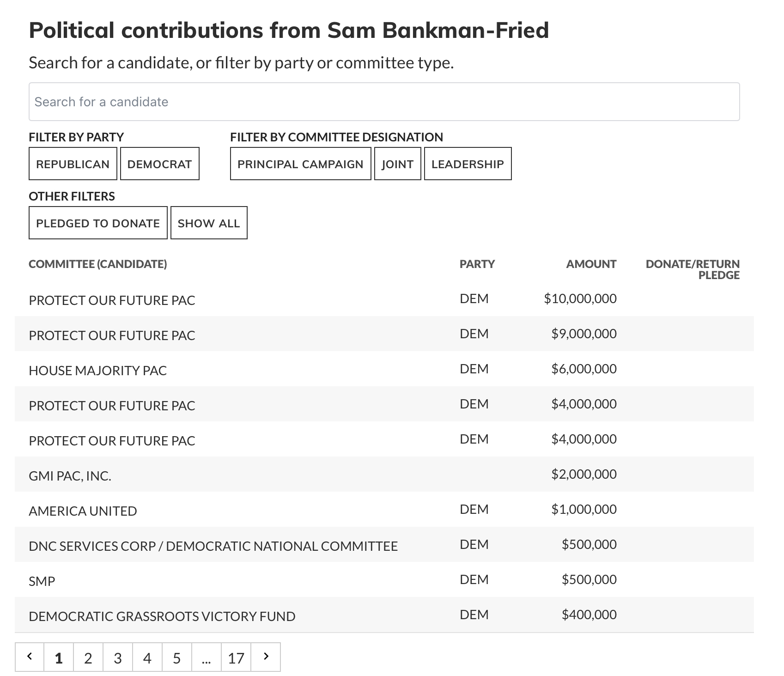Go to previous page arrow
Viewport: 784px width, 676px height.
click(30, 657)
